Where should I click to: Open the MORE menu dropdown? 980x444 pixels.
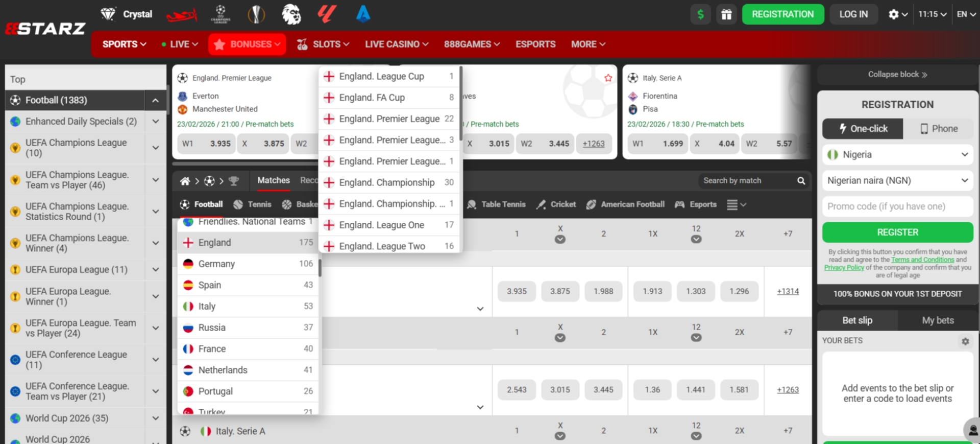588,44
